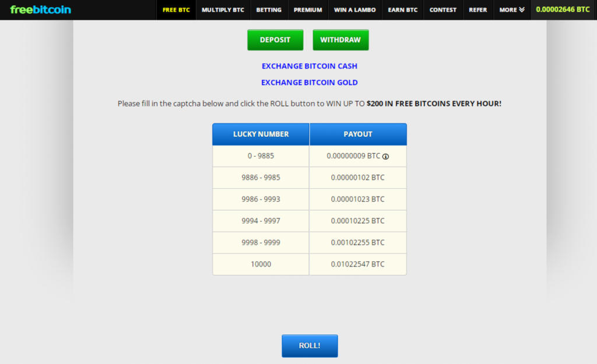
Task: Click the '0.00010225 BTC' payout cell
Action: (358, 221)
